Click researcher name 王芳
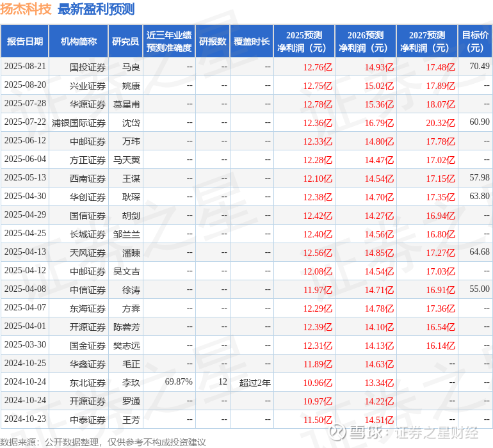 tap(131, 419)
